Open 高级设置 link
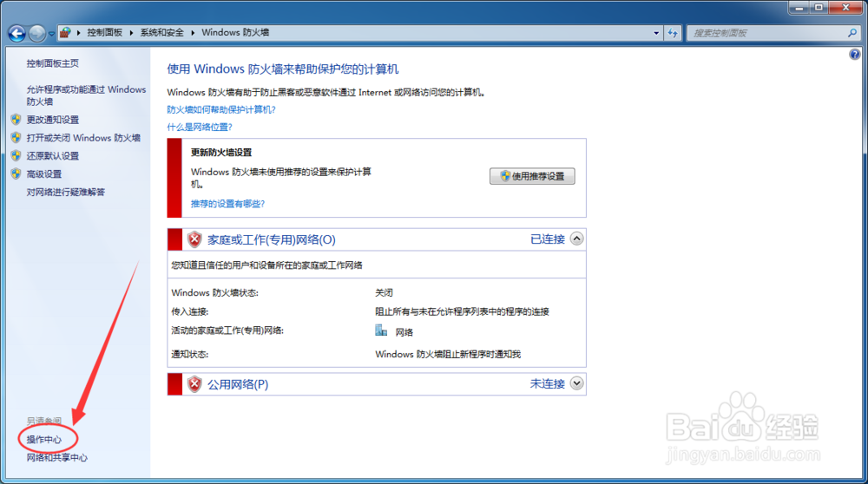Screen dimensions: 868x484 43,173
